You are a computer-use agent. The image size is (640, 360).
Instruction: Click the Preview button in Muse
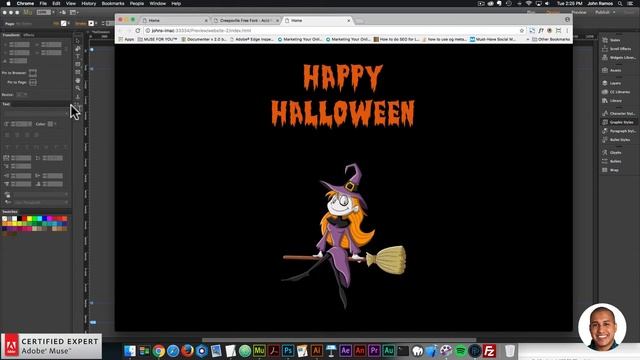tap(578, 12)
